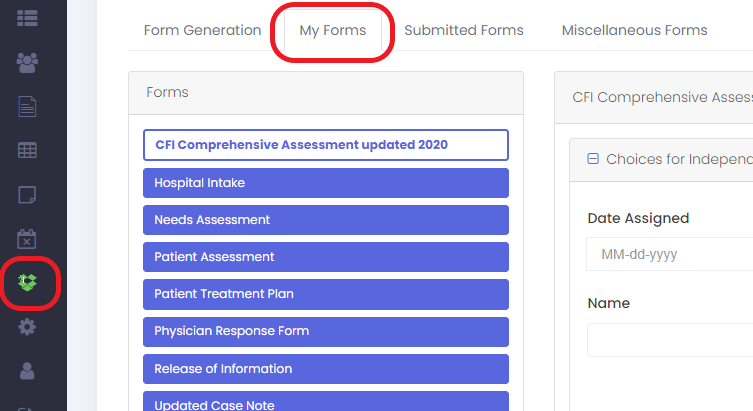This screenshot has width=753, height=411.
Task: Open the Hospital Intake form
Action: click(x=325, y=183)
